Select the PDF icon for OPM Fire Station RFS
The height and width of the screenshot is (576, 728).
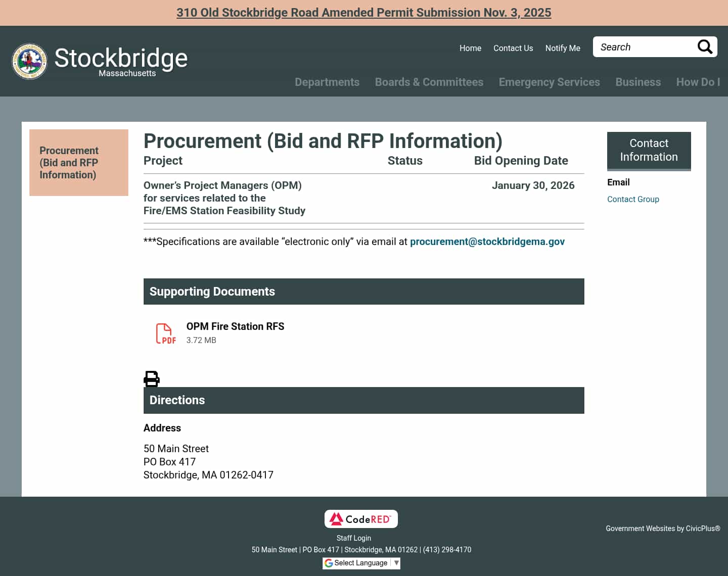pos(165,333)
